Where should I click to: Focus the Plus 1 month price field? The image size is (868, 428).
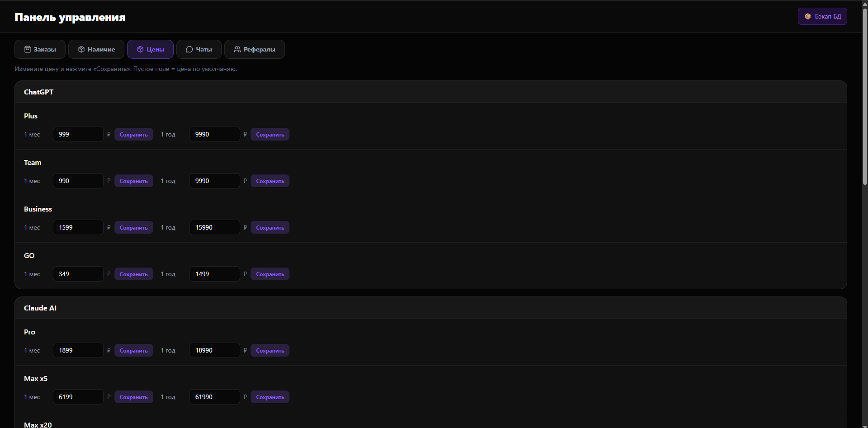[x=78, y=135]
